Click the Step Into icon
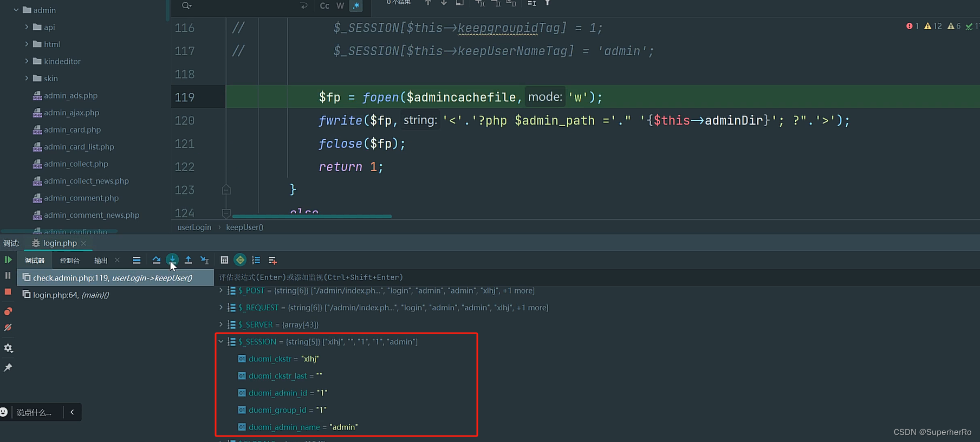 [x=172, y=259]
